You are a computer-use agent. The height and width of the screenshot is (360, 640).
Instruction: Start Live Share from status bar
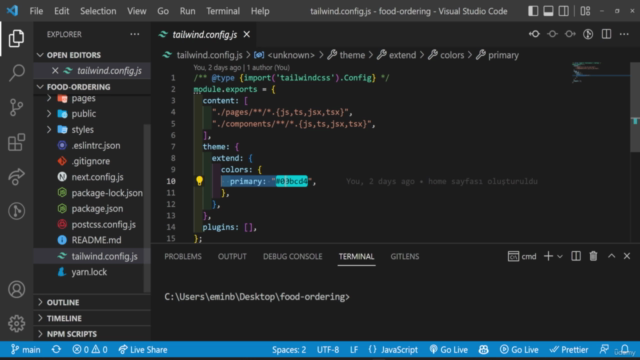143,350
